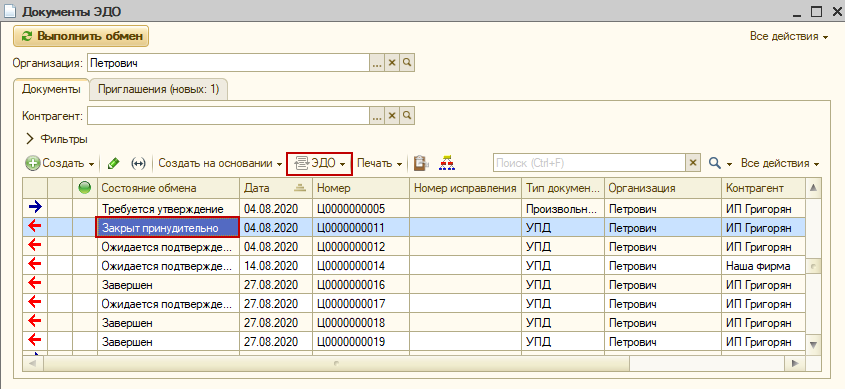Click the green circle column header

(x=85, y=188)
